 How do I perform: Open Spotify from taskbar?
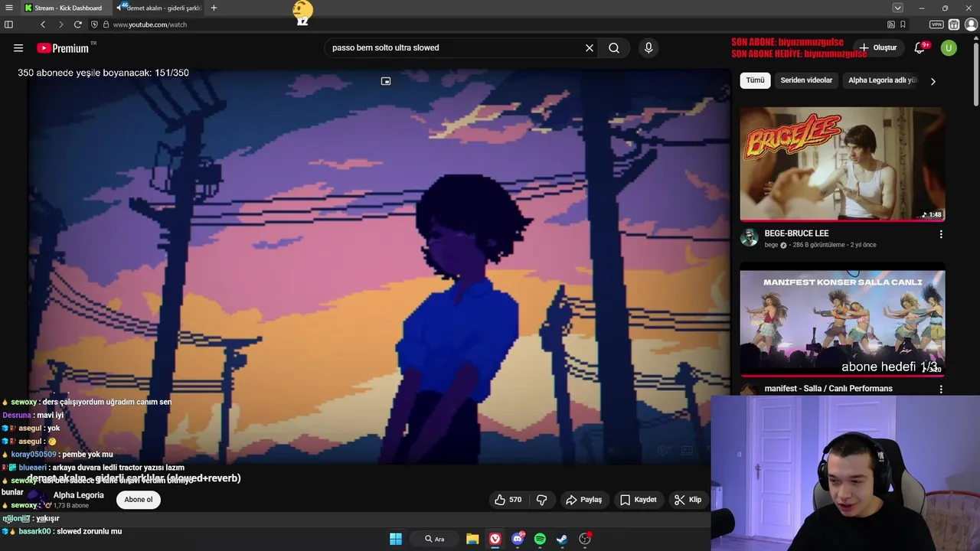click(540, 539)
